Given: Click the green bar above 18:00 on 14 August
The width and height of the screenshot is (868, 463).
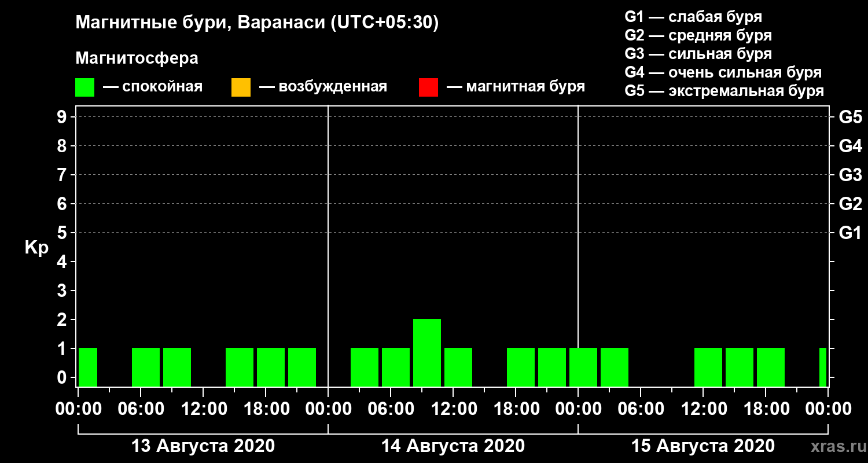Looking at the screenshot, I should coord(521,367).
